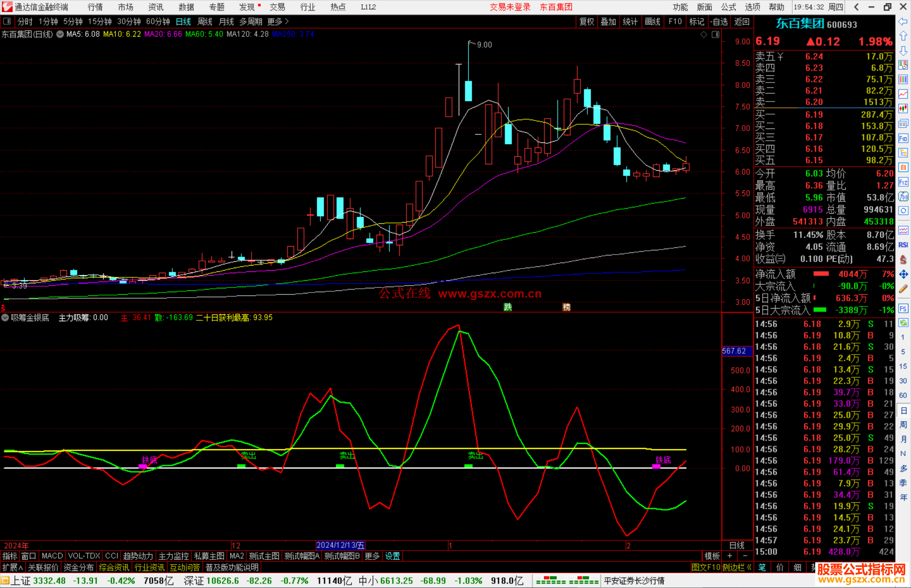Click the orange 榜 marker below chart
The height and width of the screenshot is (588, 911).
(566, 307)
